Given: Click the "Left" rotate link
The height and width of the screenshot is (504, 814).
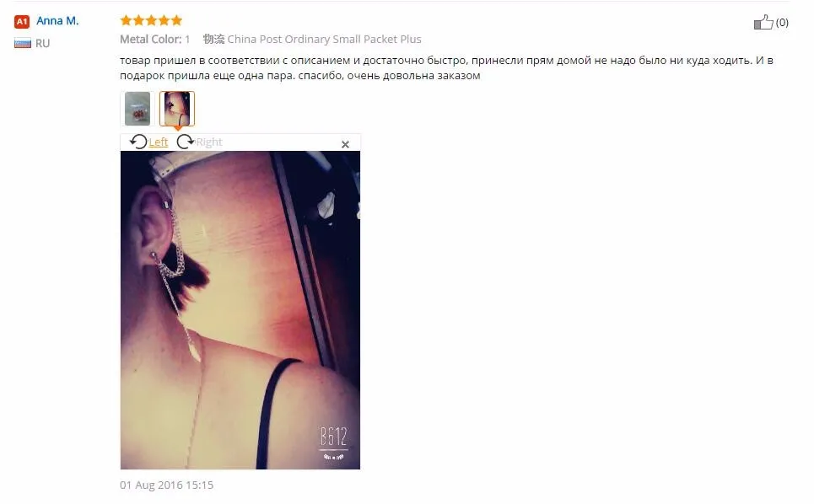Looking at the screenshot, I should click(159, 142).
